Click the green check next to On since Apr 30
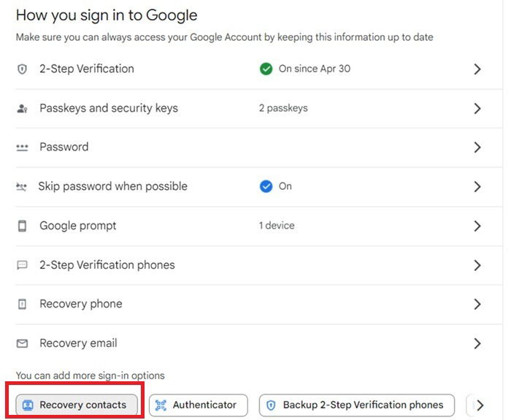 click(x=266, y=69)
